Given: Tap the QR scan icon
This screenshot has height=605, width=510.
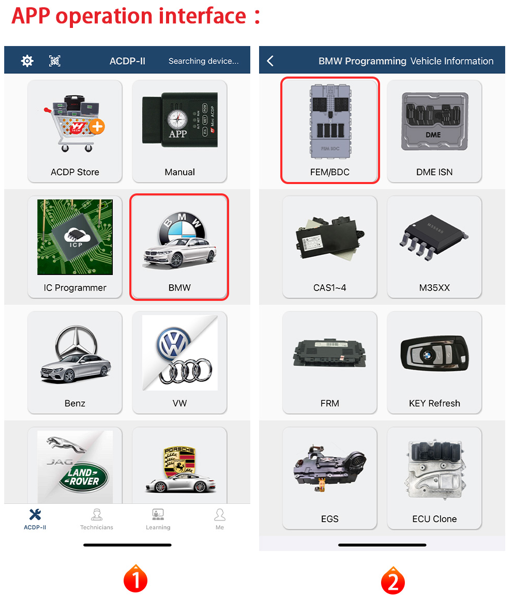Looking at the screenshot, I should pos(54,61).
